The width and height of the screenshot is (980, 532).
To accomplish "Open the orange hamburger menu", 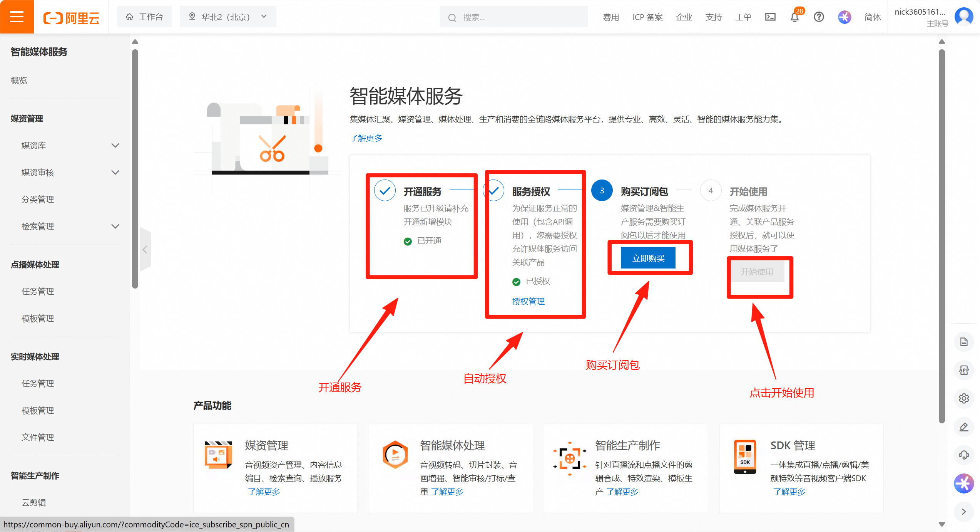I will (x=17, y=17).
